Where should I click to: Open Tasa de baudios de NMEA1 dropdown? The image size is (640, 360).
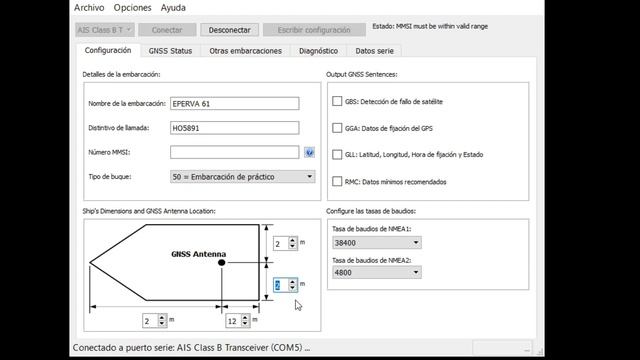tap(377, 243)
